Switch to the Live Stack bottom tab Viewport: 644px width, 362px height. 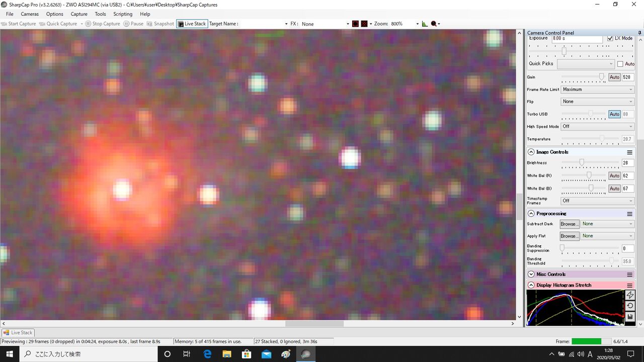(18, 332)
